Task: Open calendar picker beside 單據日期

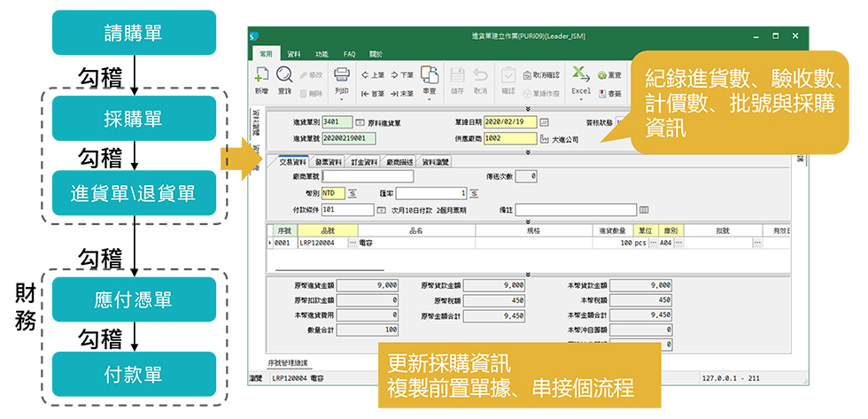Action: [545, 121]
